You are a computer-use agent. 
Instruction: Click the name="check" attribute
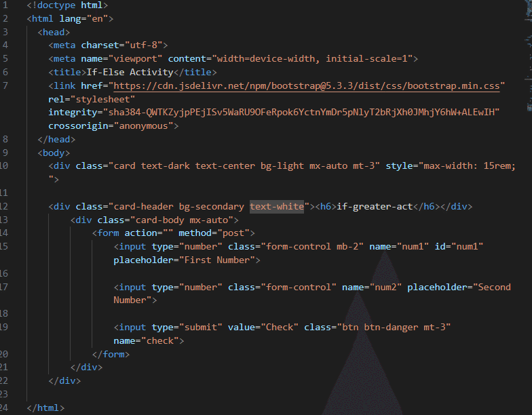[147, 340]
